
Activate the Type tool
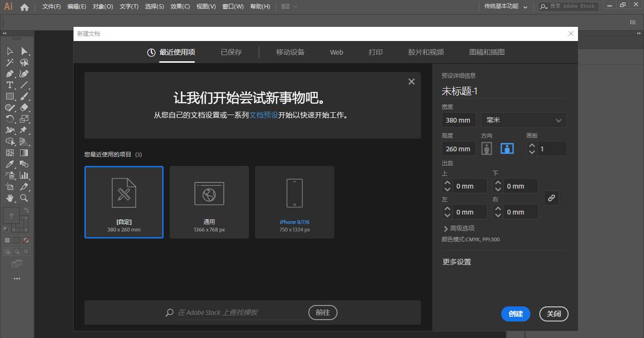point(9,85)
